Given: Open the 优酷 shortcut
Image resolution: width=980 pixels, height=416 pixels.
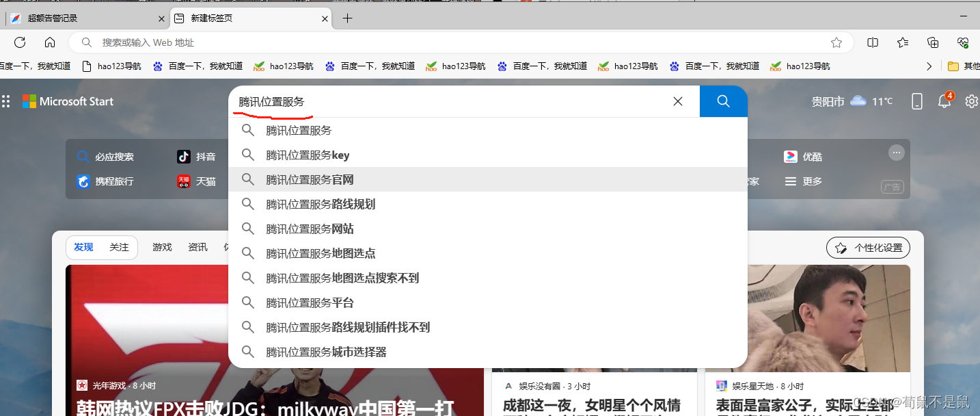Looking at the screenshot, I should (x=803, y=157).
